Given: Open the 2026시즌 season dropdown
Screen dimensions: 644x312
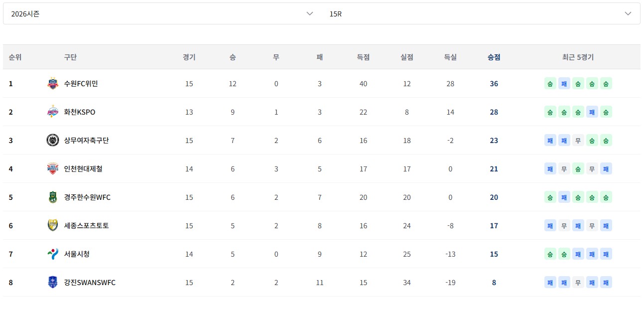Looking at the screenshot, I should coord(162,14).
